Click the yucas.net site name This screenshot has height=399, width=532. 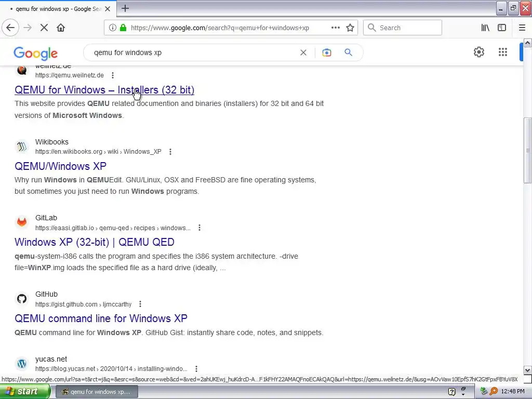(51, 359)
